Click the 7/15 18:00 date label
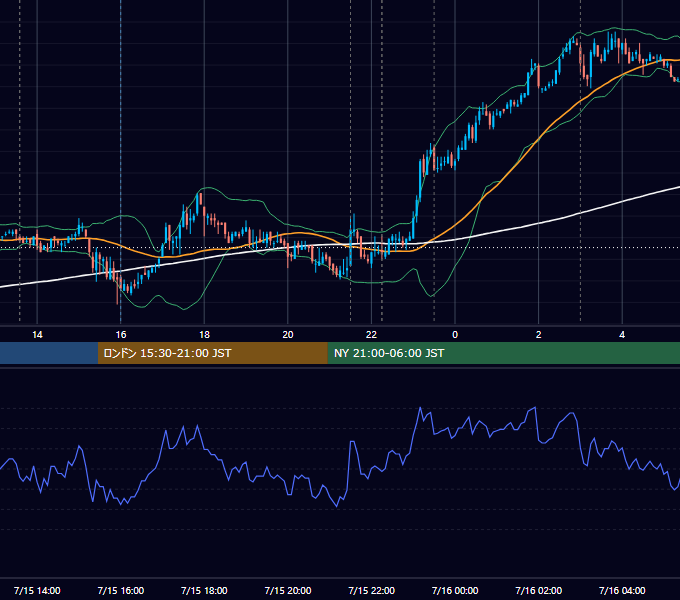The height and width of the screenshot is (600, 680). pos(204,590)
